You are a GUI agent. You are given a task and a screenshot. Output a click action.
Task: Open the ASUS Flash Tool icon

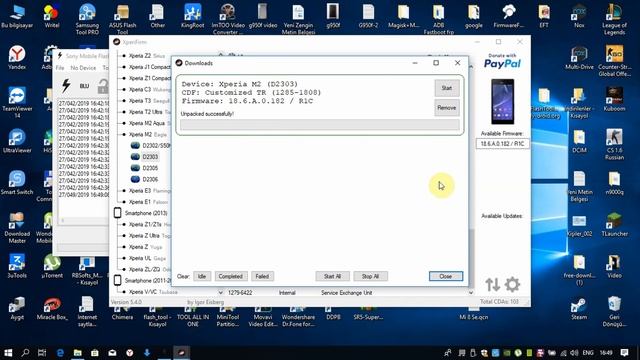pyautogui.click(x=122, y=19)
